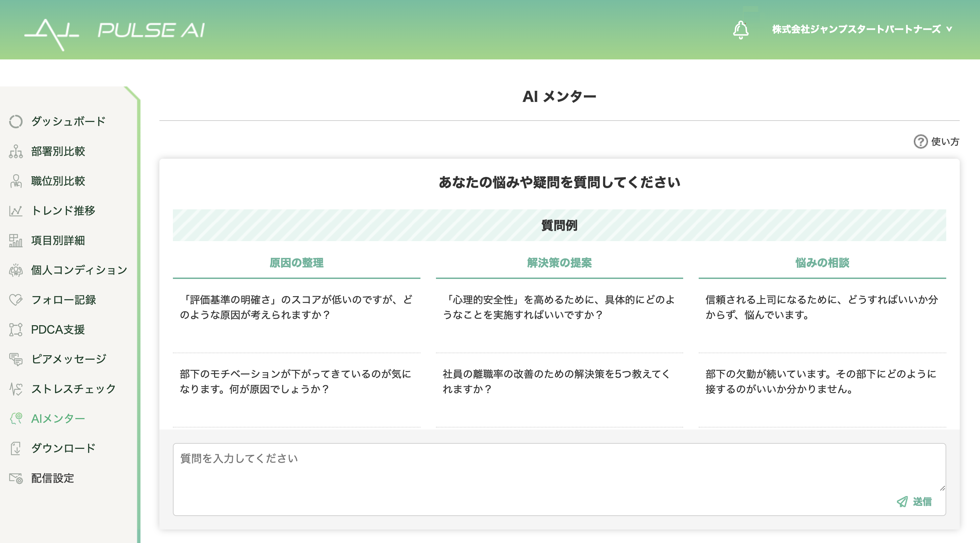
Task: Open 個人コンディション in the sidebar
Action: coord(79,270)
